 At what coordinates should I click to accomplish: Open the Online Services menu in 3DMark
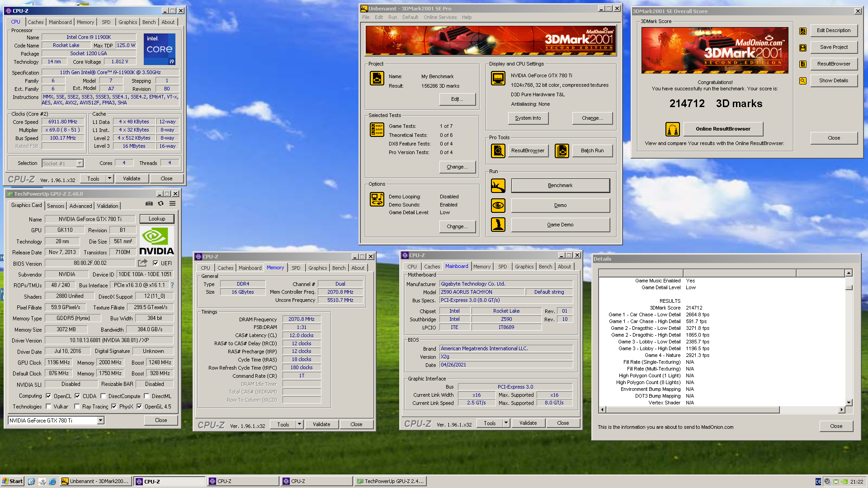point(440,17)
